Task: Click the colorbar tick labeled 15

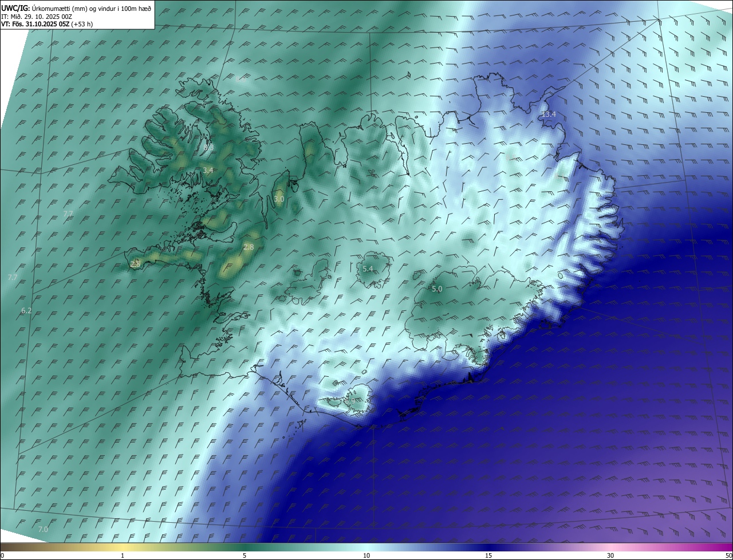Action: [x=488, y=555]
